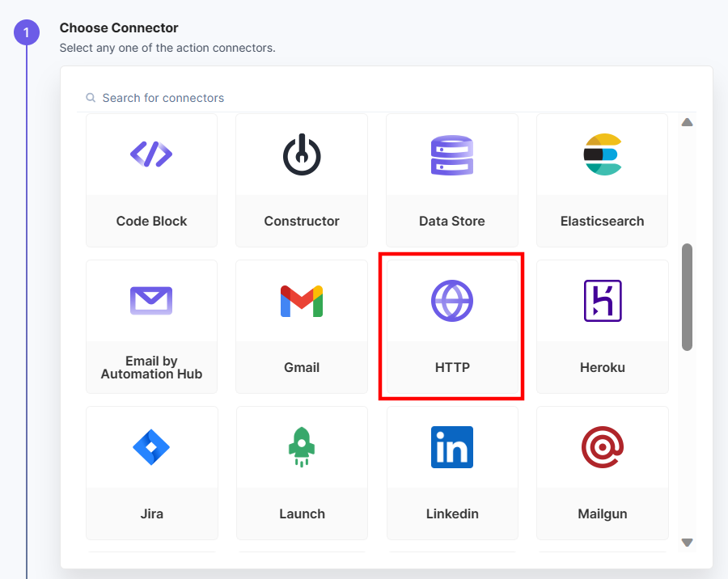Select the HTTP connector icon
This screenshot has height=579, width=728.
pos(451,300)
